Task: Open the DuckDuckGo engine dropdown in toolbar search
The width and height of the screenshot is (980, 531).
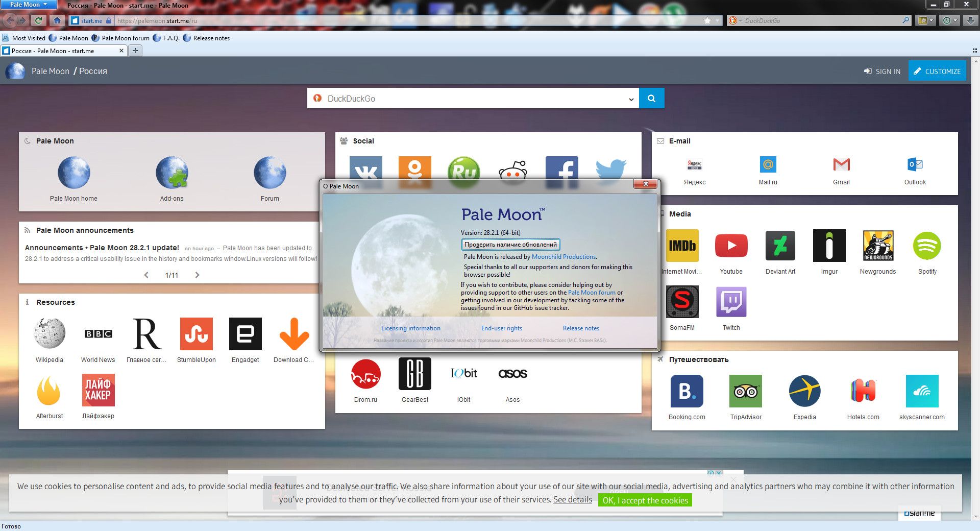Action: (735, 20)
